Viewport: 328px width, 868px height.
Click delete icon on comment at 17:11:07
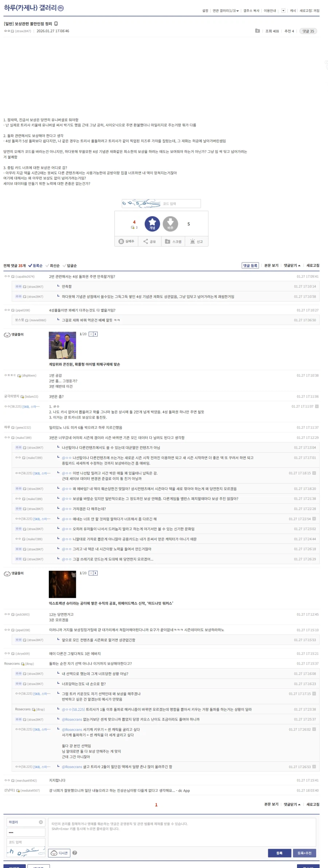[x=317, y=406]
